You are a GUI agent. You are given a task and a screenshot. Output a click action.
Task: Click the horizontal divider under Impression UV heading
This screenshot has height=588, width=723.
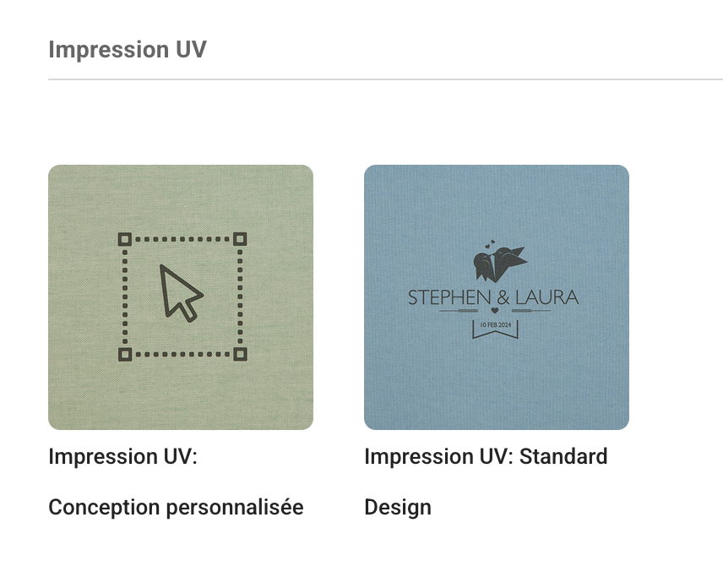[385, 79]
